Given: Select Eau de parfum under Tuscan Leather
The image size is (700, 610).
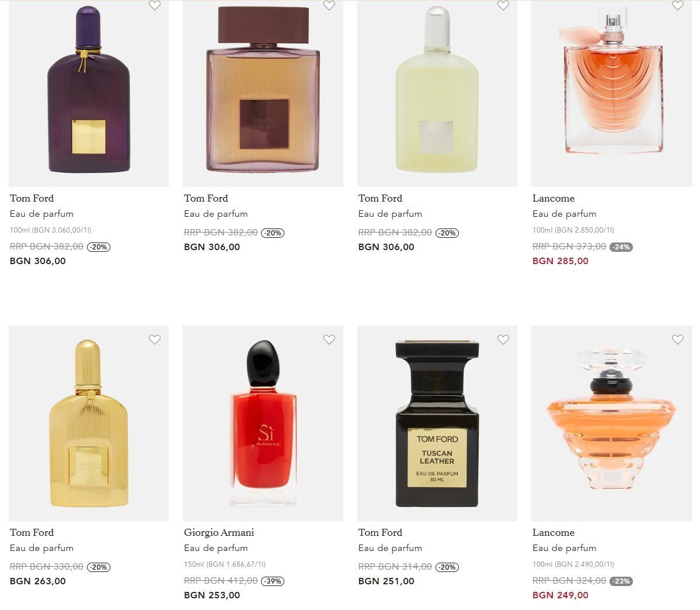Looking at the screenshot, I should coord(390,548).
